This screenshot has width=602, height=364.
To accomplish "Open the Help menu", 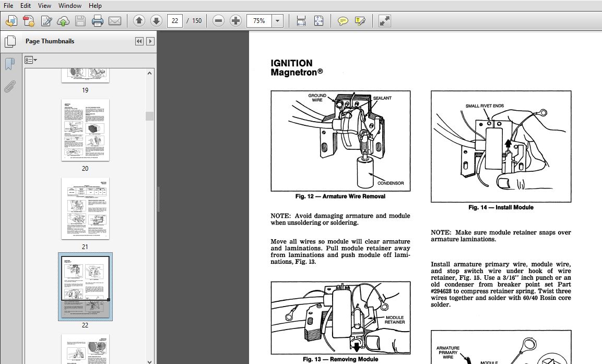I will (x=95, y=5).
